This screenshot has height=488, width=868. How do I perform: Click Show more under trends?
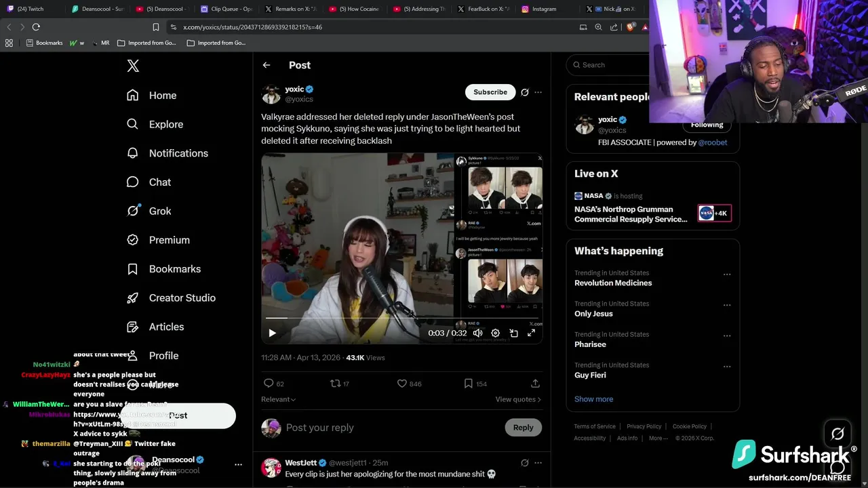[x=593, y=399]
